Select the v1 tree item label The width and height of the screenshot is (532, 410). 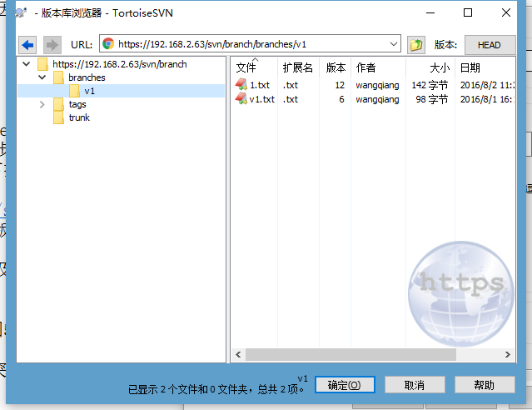(90, 91)
